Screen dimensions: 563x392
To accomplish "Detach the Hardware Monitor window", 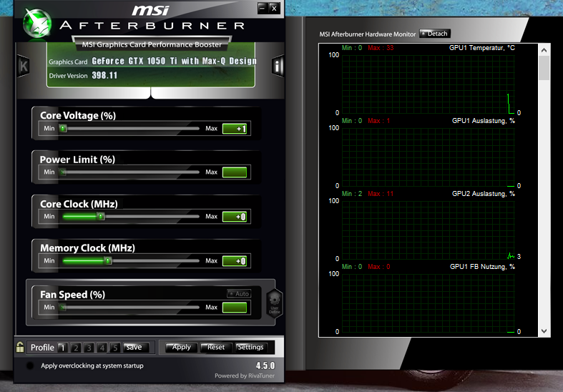I will (434, 34).
